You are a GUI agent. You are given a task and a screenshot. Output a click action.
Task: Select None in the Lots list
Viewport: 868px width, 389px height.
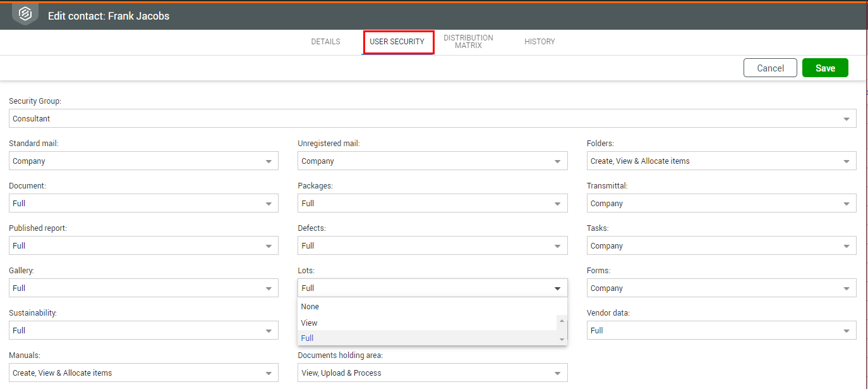310,307
